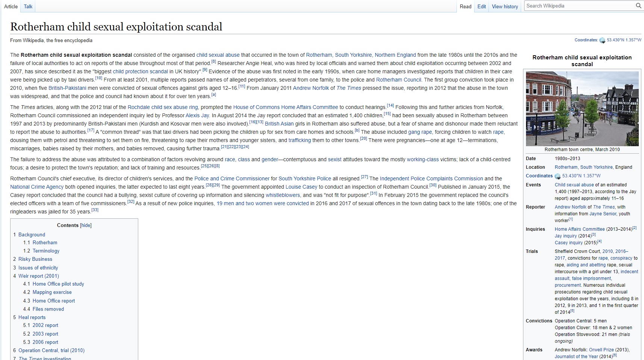Screen dimensions: 644x360
Task: Jump to Weir report (2001) section
Action: click(x=39, y=276)
